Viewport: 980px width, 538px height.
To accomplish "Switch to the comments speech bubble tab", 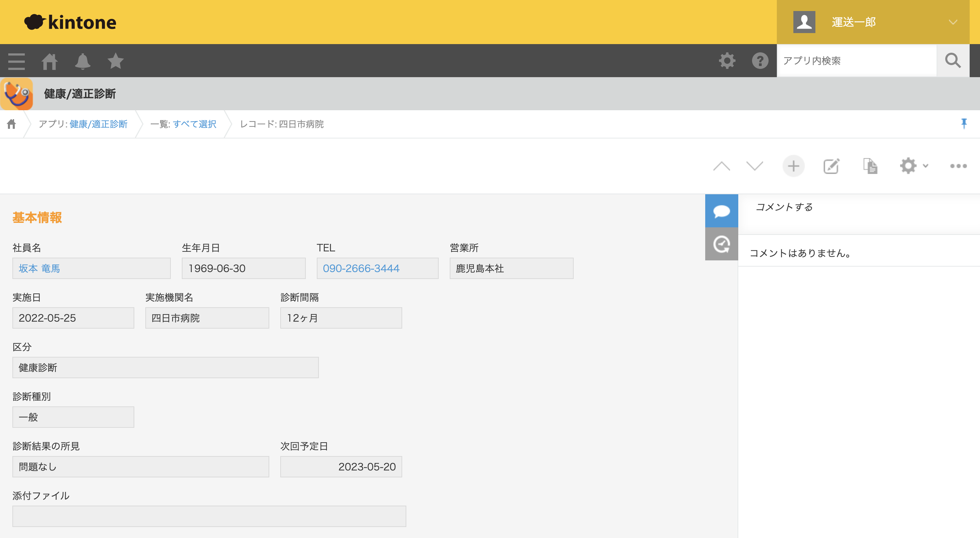I will coord(721,211).
